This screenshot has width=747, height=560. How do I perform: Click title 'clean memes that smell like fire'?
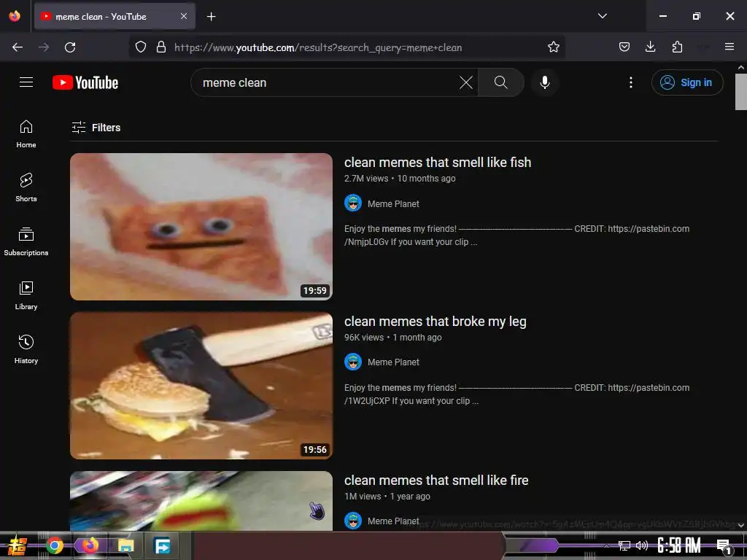(436, 480)
